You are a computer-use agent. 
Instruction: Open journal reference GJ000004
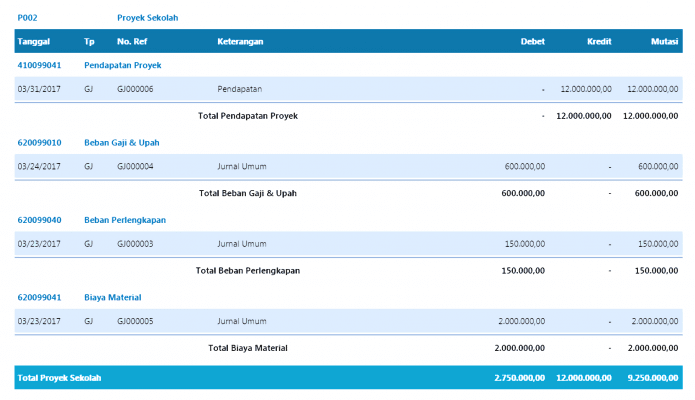[135, 166]
